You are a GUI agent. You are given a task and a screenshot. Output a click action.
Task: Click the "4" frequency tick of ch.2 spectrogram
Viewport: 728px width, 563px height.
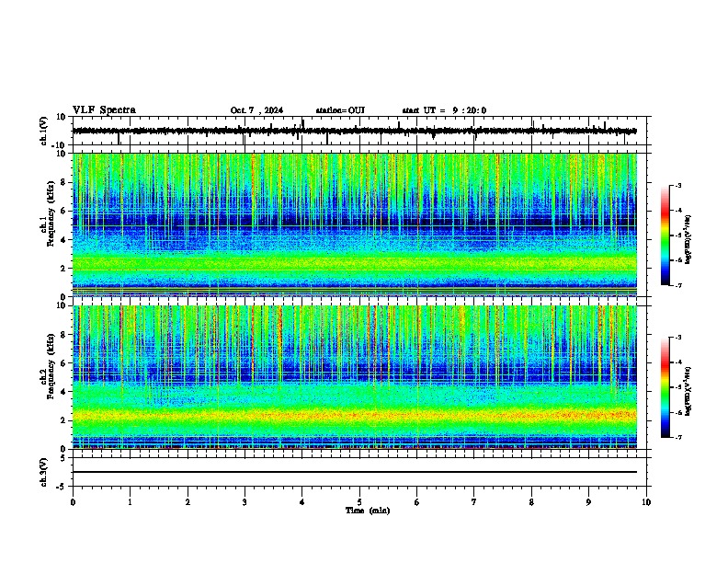coord(64,392)
